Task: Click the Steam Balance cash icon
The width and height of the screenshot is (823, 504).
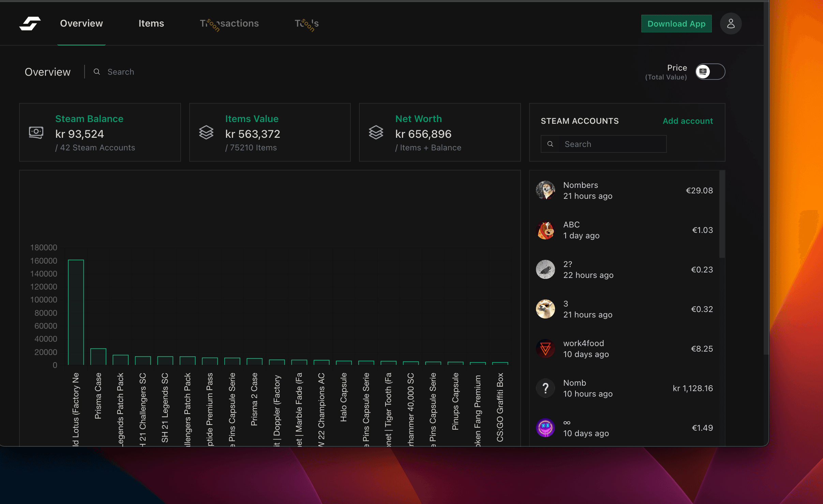Action: tap(36, 132)
